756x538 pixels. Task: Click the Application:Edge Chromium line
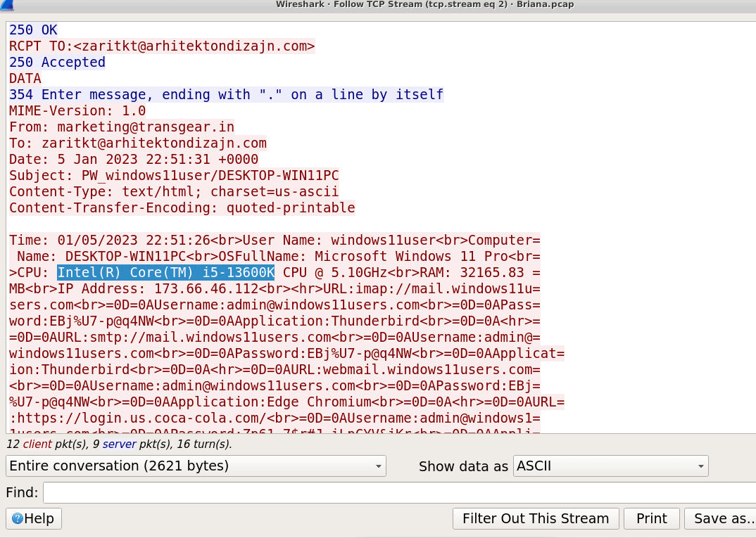(287, 402)
